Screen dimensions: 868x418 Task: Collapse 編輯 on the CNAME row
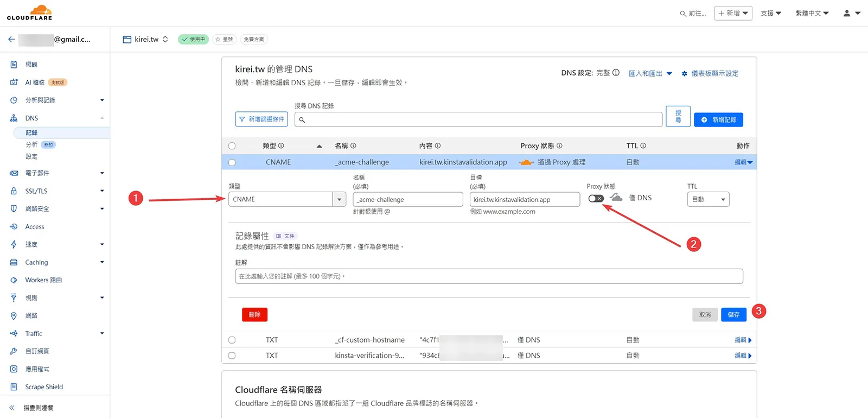(744, 162)
